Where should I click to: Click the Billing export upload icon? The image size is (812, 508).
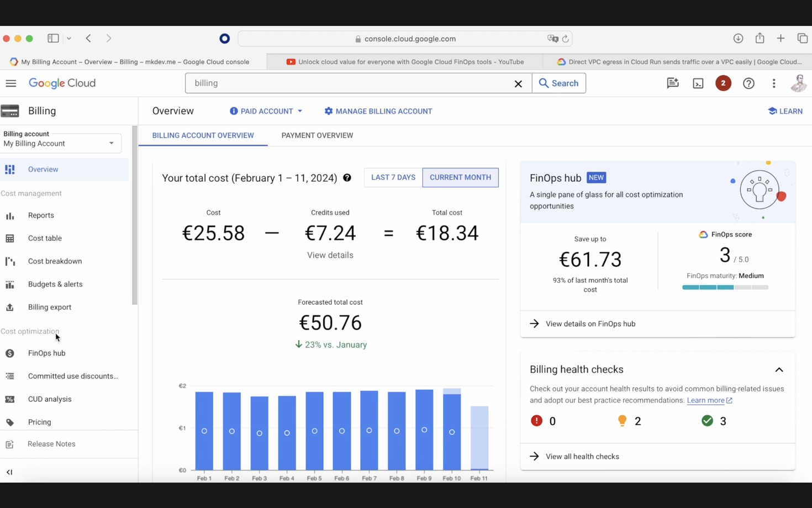click(10, 307)
